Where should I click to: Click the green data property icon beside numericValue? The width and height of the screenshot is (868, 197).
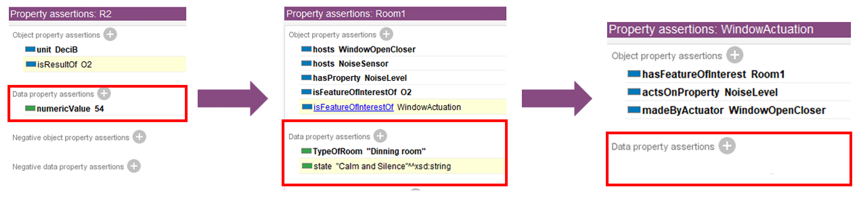tap(30, 108)
